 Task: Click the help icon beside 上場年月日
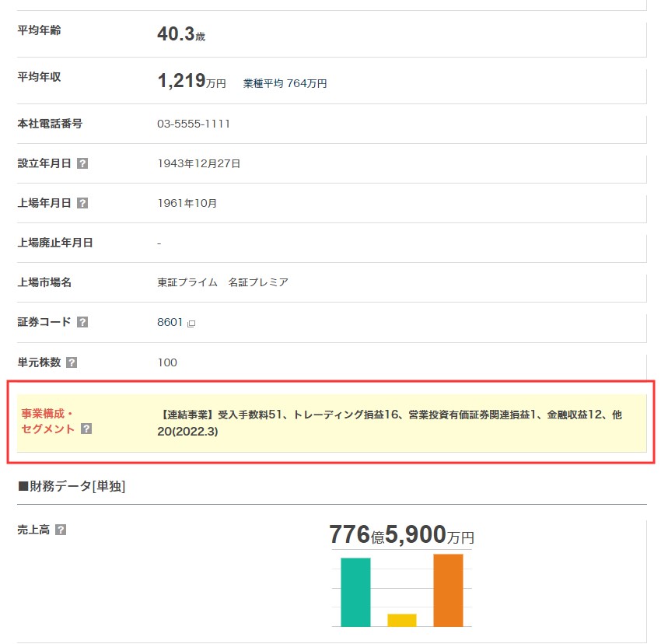(82, 203)
